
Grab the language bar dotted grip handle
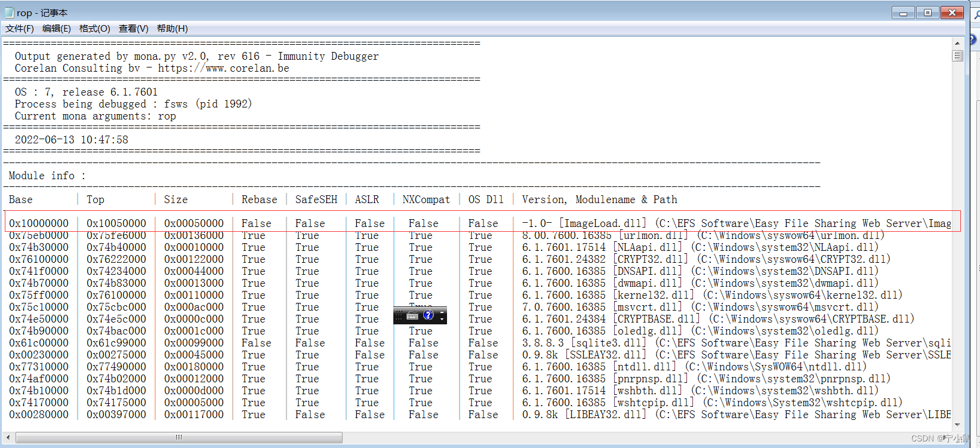coord(399,316)
